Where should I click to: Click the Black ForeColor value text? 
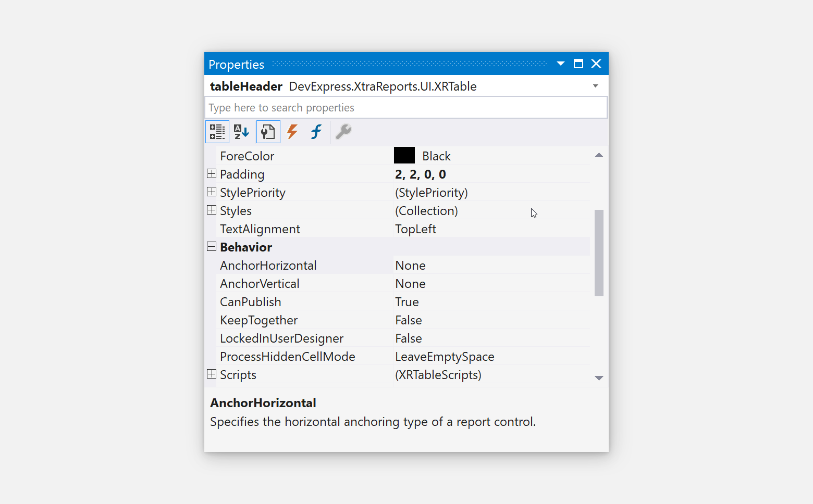pos(436,156)
